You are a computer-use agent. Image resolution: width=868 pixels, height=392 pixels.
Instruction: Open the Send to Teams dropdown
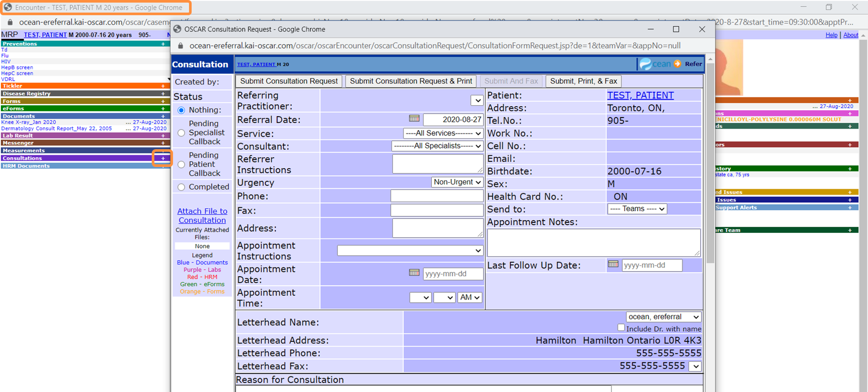[637, 209]
